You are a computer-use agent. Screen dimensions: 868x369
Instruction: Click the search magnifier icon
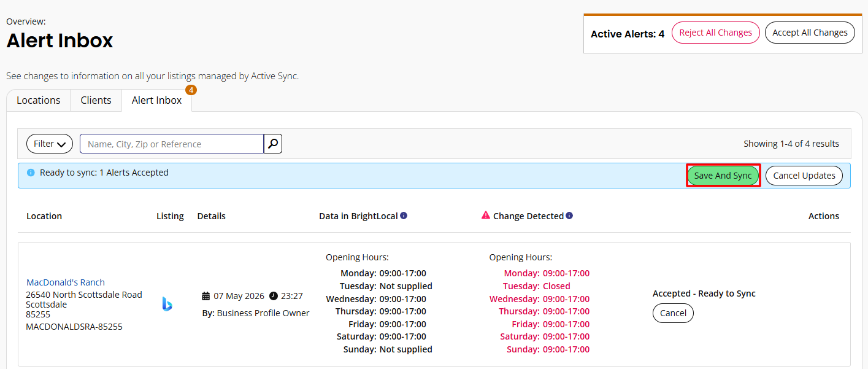pos(273,144)
